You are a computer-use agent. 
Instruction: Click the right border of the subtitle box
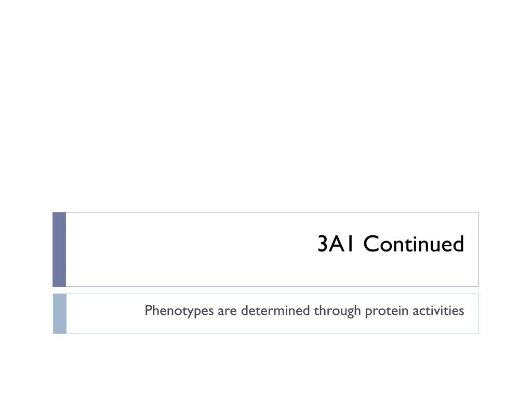[x=478, y=314]
